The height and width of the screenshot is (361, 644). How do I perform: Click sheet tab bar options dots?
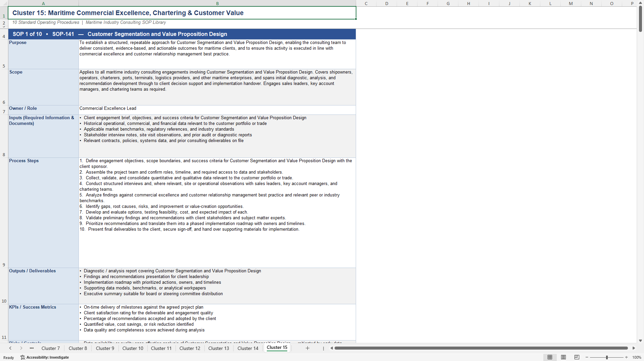(324, 349)
